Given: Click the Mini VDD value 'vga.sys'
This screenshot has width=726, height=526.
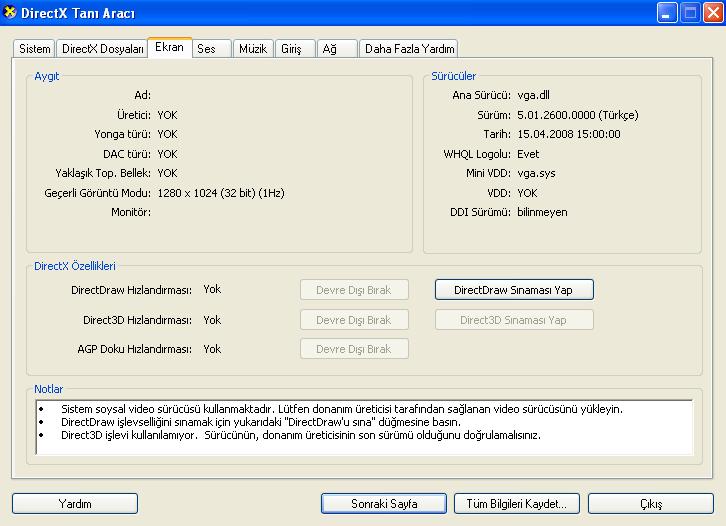Looking at the screenshot, I should [536, 173].
